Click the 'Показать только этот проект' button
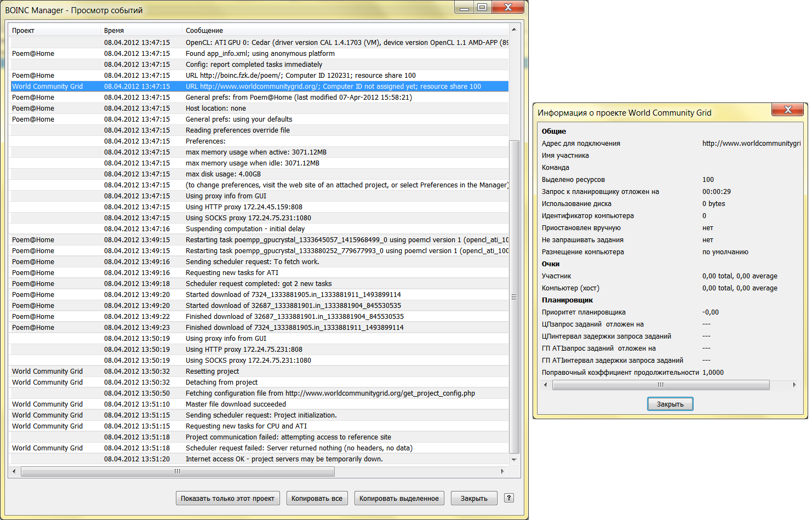This screenshot has height=520, width=812. pyautogui.click(x=227, y=498)
